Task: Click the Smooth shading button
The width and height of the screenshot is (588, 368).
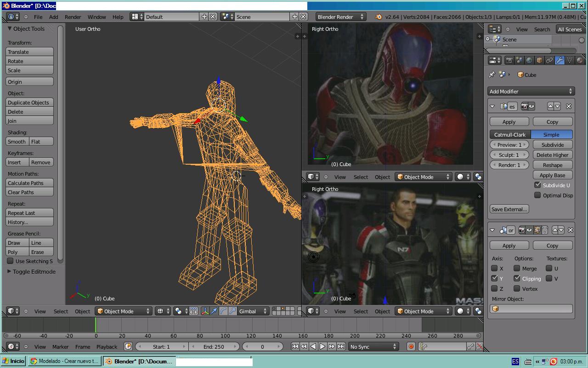Action: pyautogui.click(x=17, y=142)
